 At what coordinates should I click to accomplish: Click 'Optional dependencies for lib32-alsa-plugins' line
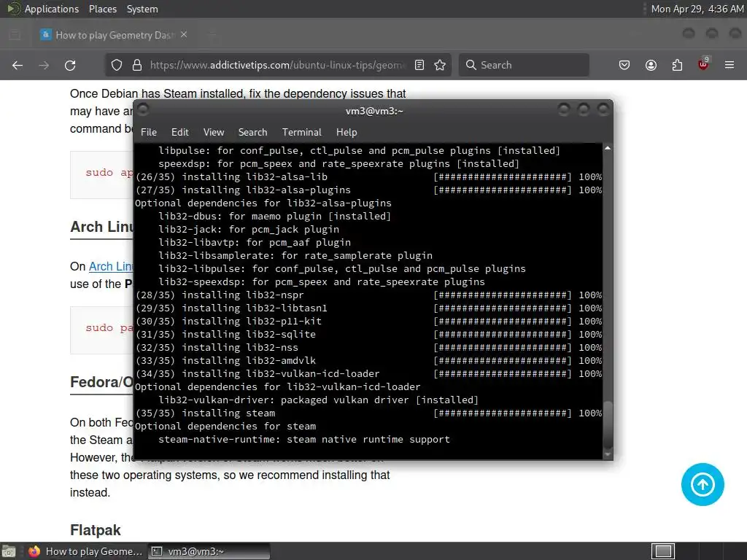(x=263, y=203)
